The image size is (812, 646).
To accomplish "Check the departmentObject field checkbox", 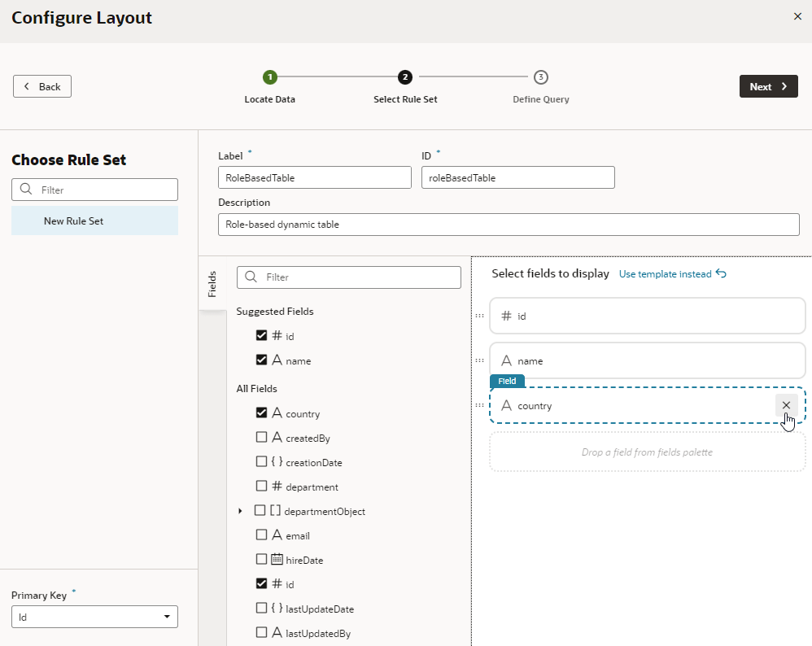I will pyautogui.click(x=260, y=510).
